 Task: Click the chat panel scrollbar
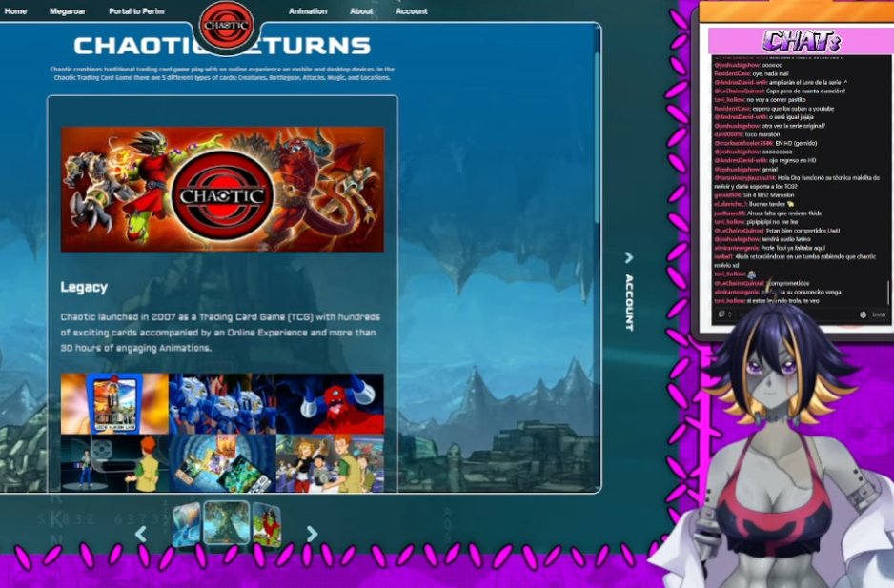[x=888, y=294]
